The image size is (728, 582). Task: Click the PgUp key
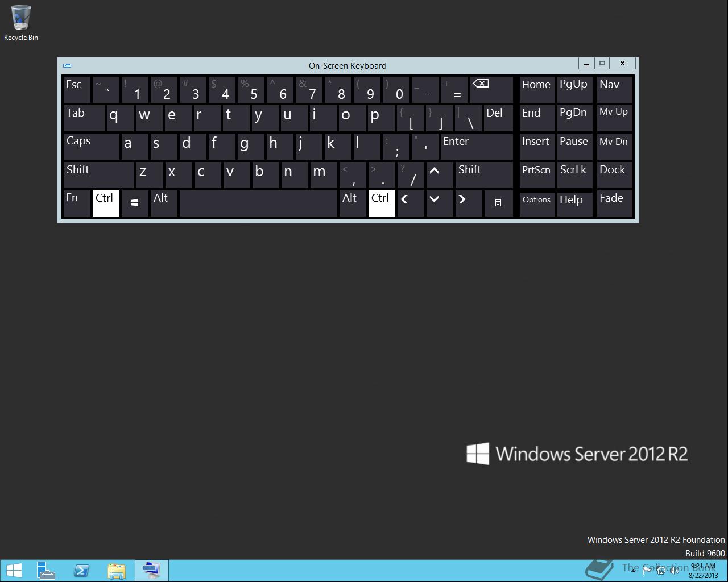click(x=574, y=90)
